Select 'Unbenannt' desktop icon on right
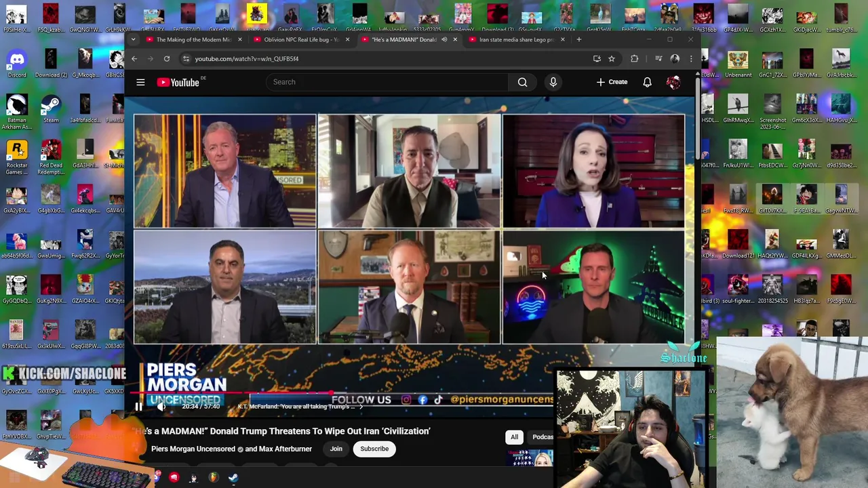The width and height of the screenshot is (868, 488). pos(738,64)
